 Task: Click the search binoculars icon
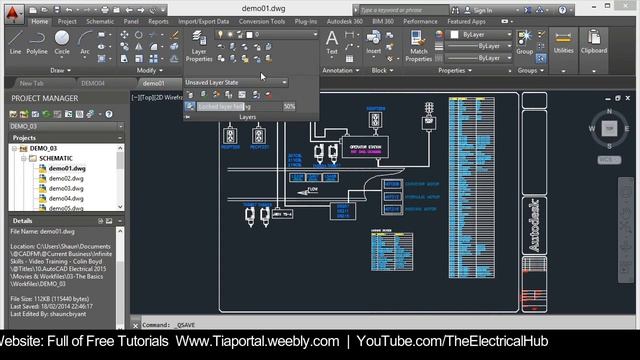(x=456, y=10)
